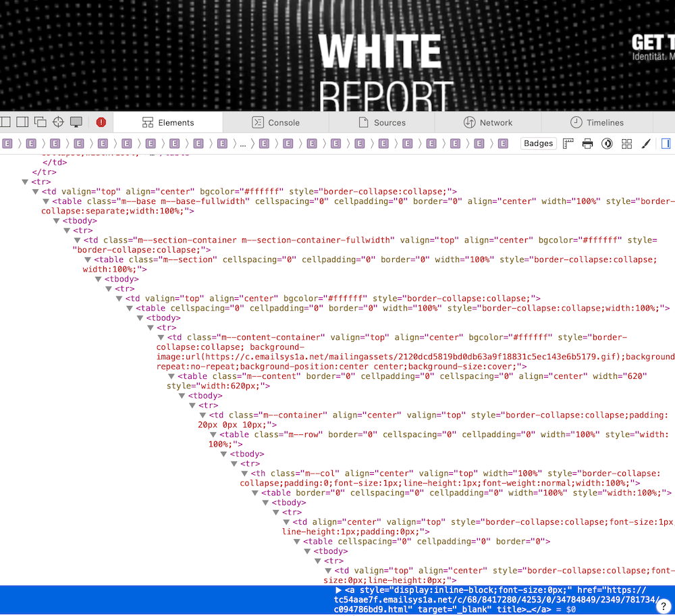The height and width of the screenshot is (616, 675).
Task: Toggle the details sidebar panel
Action: click(x=666, y=143)
